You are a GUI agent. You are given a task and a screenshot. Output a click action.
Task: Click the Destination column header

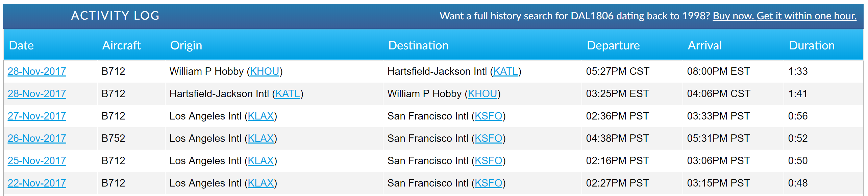[418, 45]
